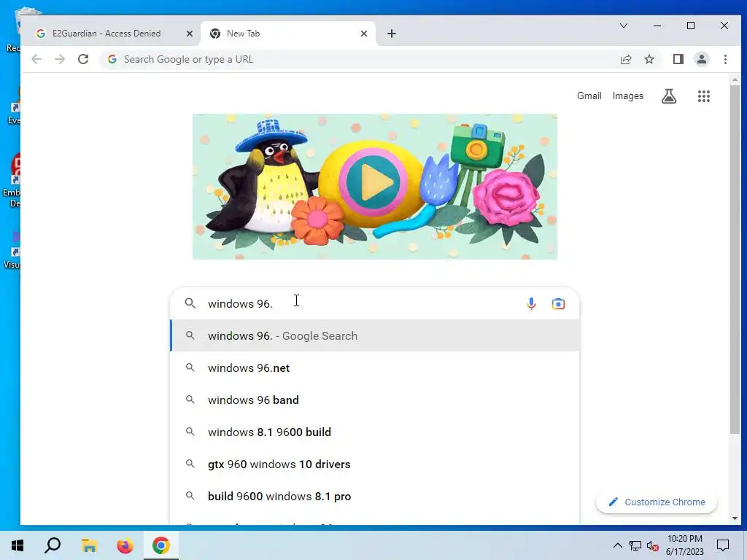Select suggestion 'build 9600 windows 8.1 pro'

pos(375,496)
